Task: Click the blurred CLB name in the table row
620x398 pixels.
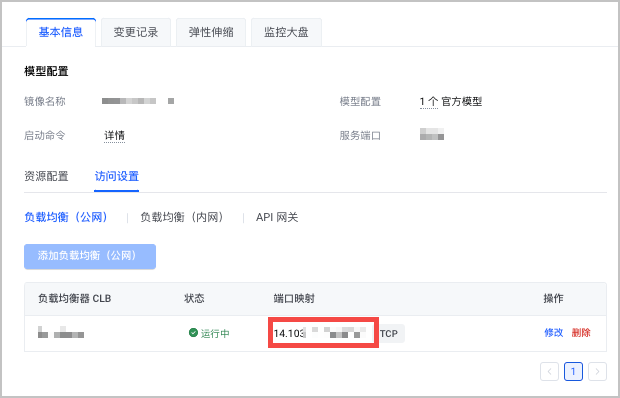Action: [61, 333]
